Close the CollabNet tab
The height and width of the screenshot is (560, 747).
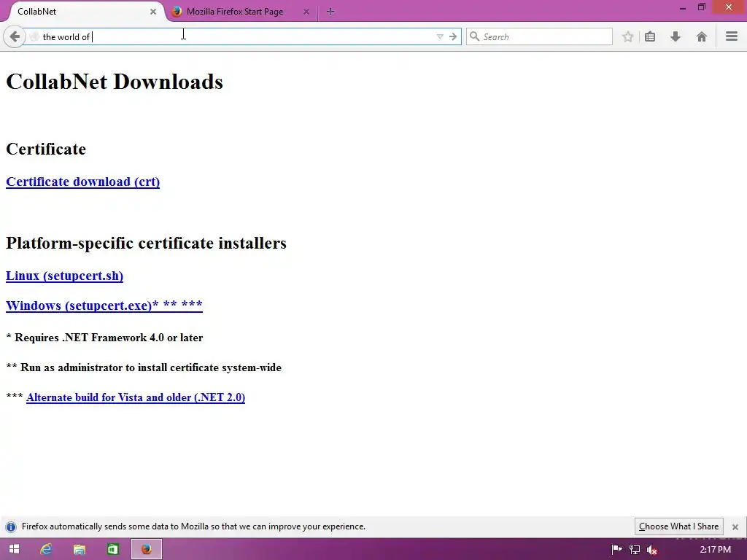pos(153,12)
